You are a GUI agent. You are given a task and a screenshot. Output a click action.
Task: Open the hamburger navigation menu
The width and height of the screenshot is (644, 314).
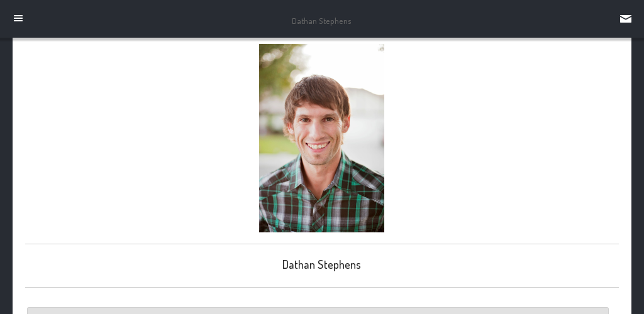pyautogui.click(x=18, y=18)
